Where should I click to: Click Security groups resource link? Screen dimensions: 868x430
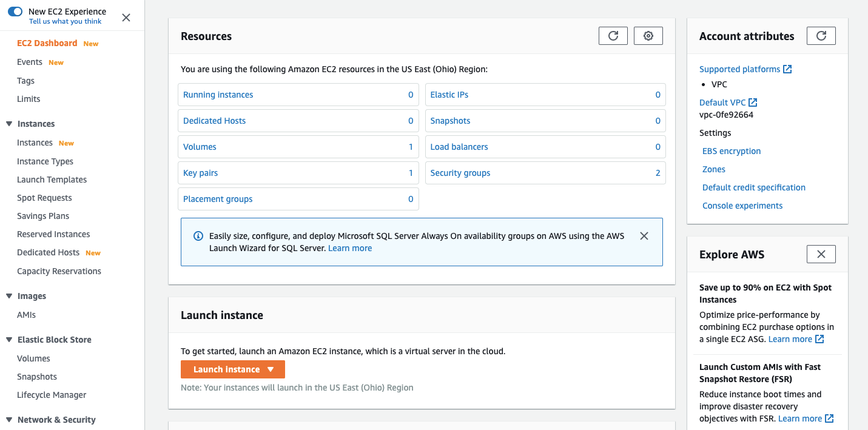(x=460, y=173)
